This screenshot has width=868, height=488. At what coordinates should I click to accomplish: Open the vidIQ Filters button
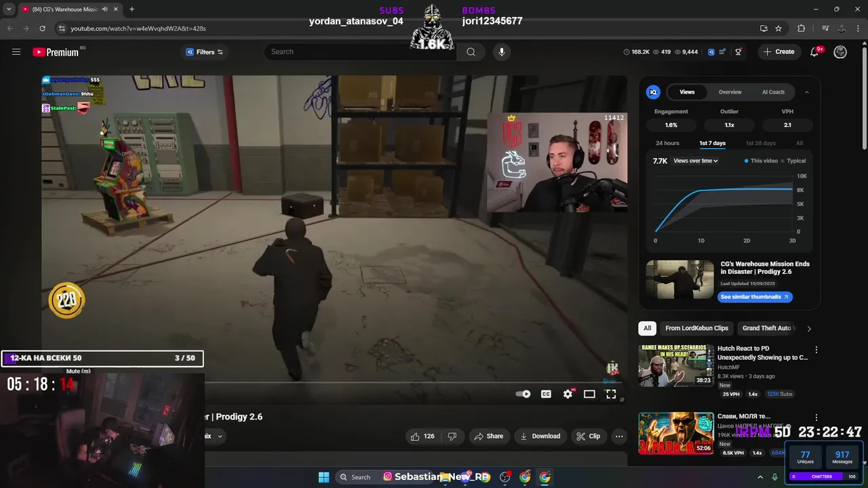pos(204,52)
